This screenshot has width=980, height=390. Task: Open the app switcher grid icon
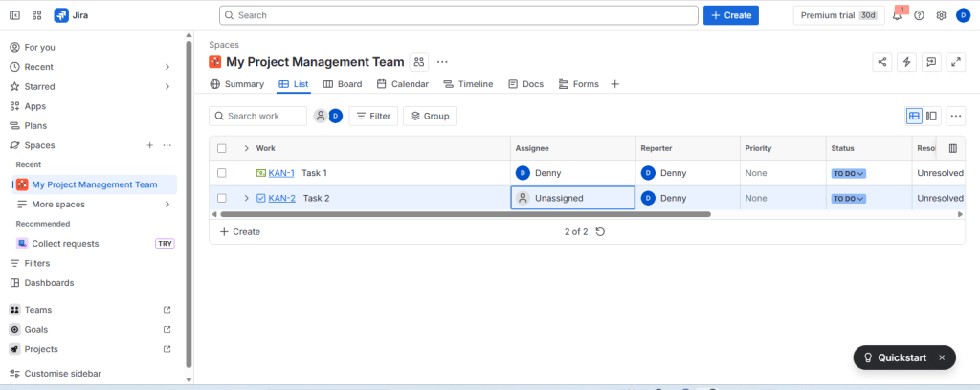[x=37, y=15]
